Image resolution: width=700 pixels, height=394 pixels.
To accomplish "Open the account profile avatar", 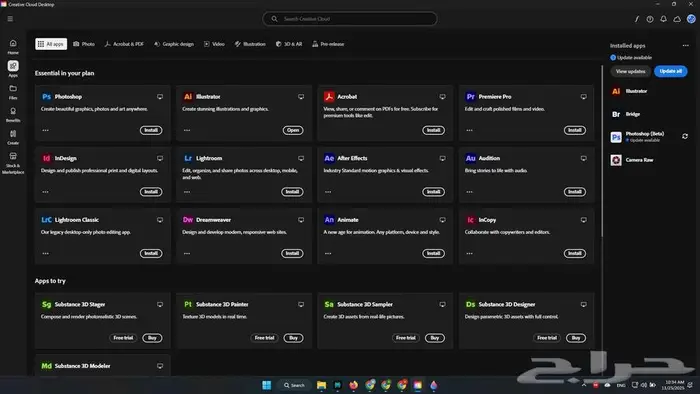I will click(691, 19).
